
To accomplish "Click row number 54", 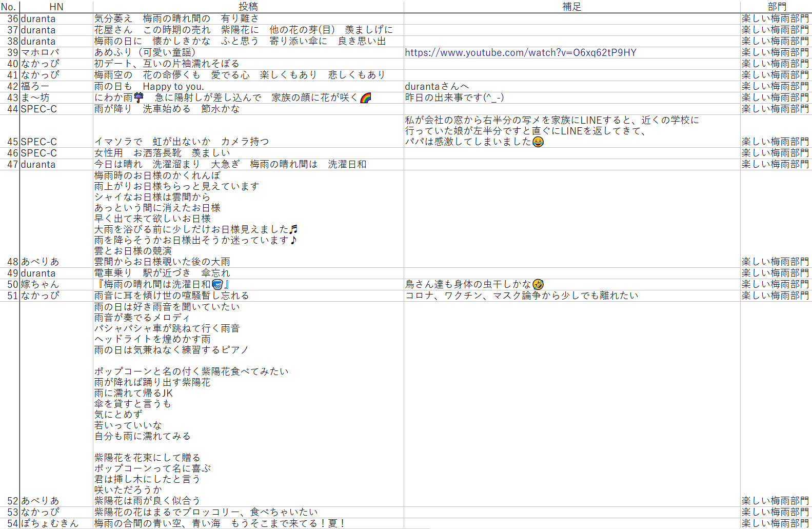I will click(x=12, y=523).
